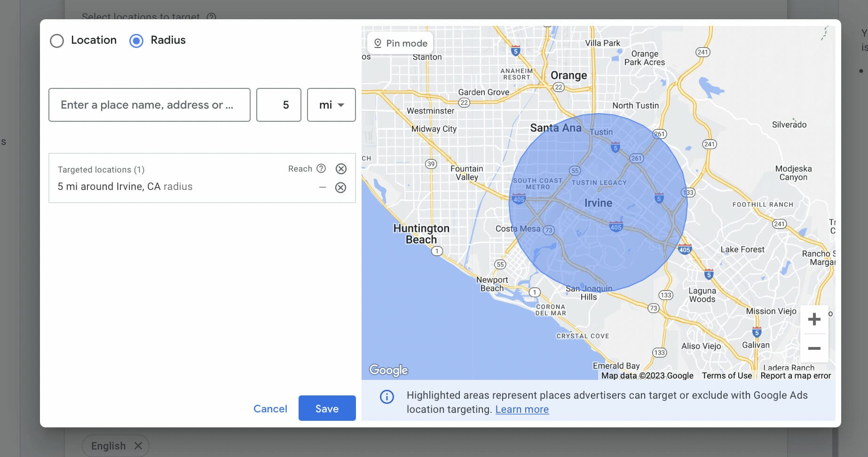Click the Irvine label on the map
The height and width of the screenshot is (457, 868).
(x=598, y=203)
